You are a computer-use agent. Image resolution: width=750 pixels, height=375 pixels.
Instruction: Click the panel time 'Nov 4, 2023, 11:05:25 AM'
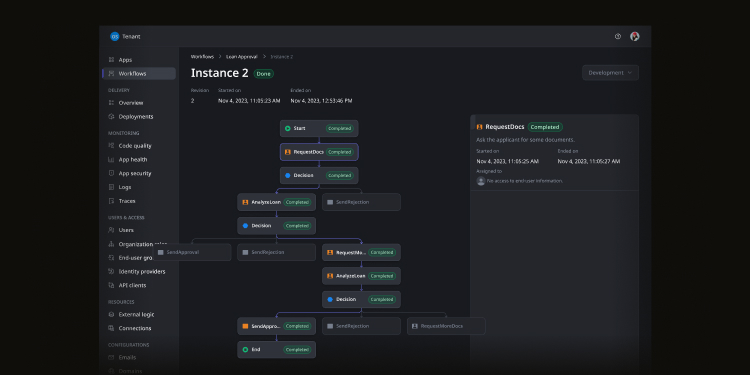tap(507, 162)
